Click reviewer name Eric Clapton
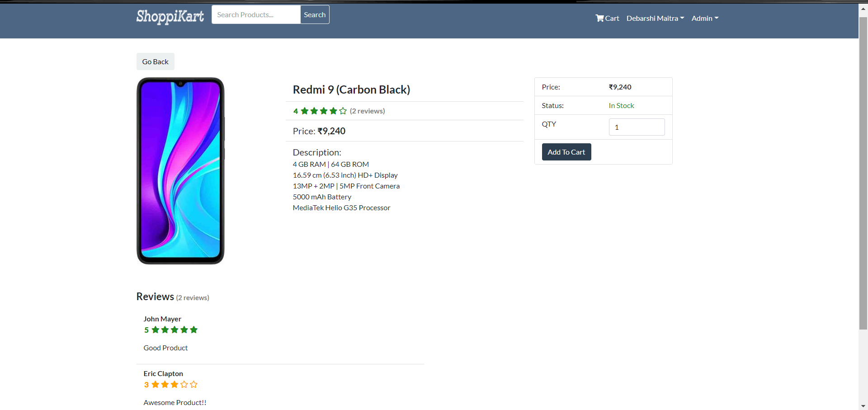Image resolution: width=868 pixels, height=410 pixels. [163, 373]
